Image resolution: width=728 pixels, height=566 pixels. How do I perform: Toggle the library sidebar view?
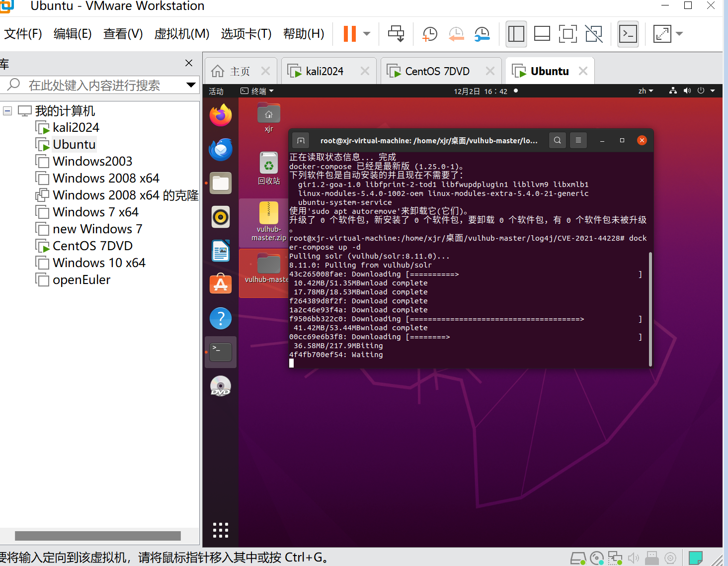(x=516, y=34)
